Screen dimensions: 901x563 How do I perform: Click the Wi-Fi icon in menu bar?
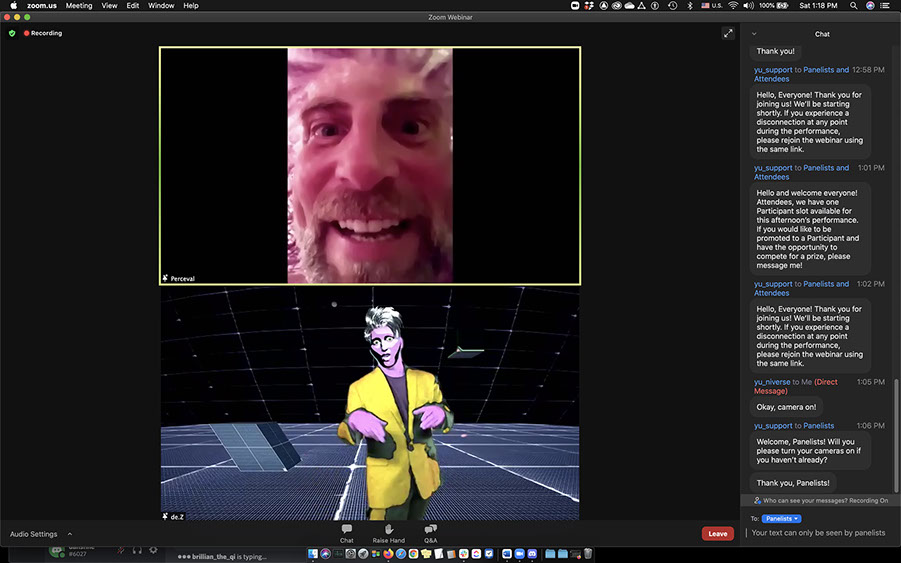pos(733,6)
